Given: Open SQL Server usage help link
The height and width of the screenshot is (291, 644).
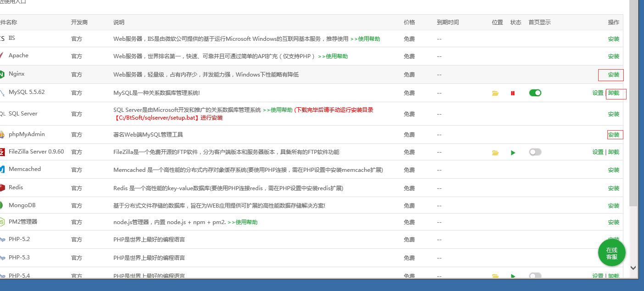Looking at the screenshot, I should [x=278, y=110].
